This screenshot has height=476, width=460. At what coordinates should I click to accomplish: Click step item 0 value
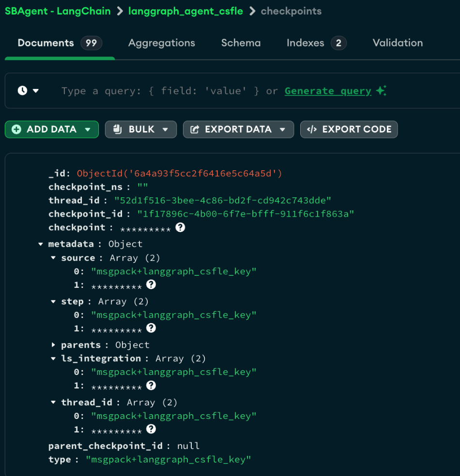pos(174,315)
